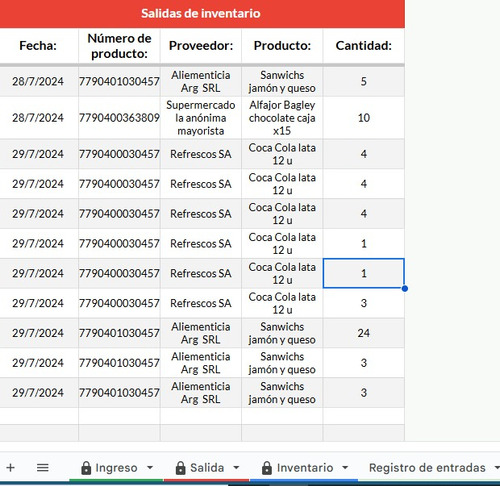The width and height of the screenshot is (500, 486).
Task: Select the Fecha: header cell
Action: point(38,46)
